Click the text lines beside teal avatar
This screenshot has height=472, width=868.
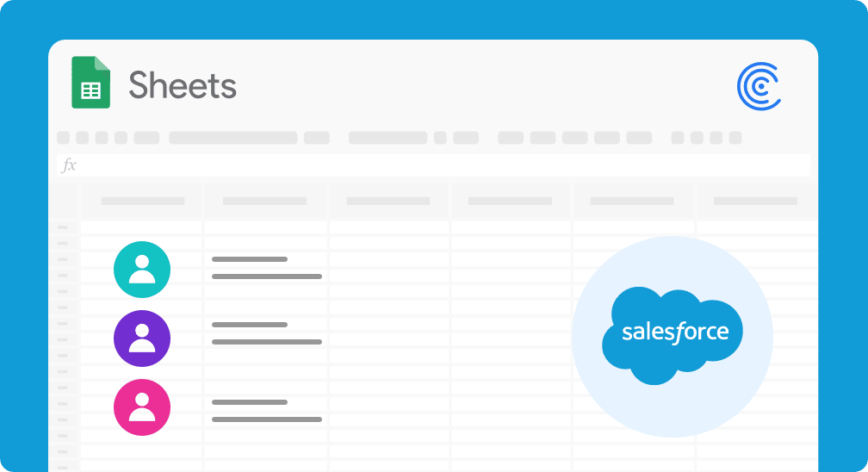click(x=267, y=268)
